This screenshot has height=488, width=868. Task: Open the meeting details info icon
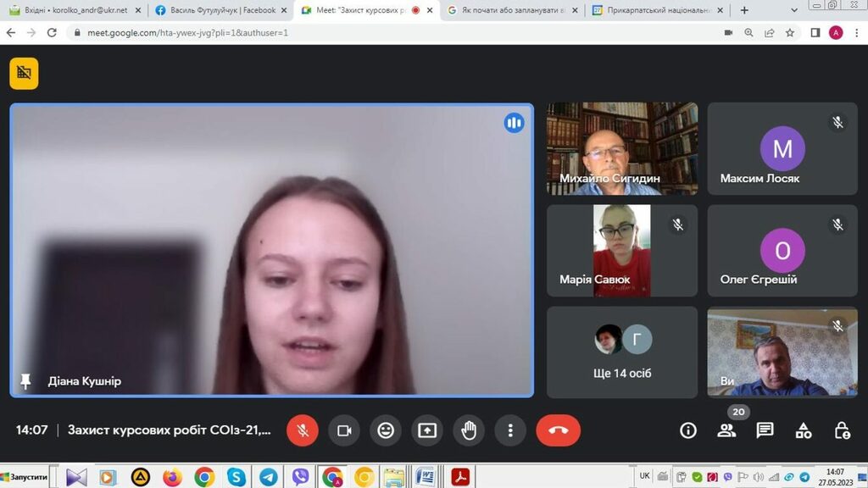click(x=688, y=430)
